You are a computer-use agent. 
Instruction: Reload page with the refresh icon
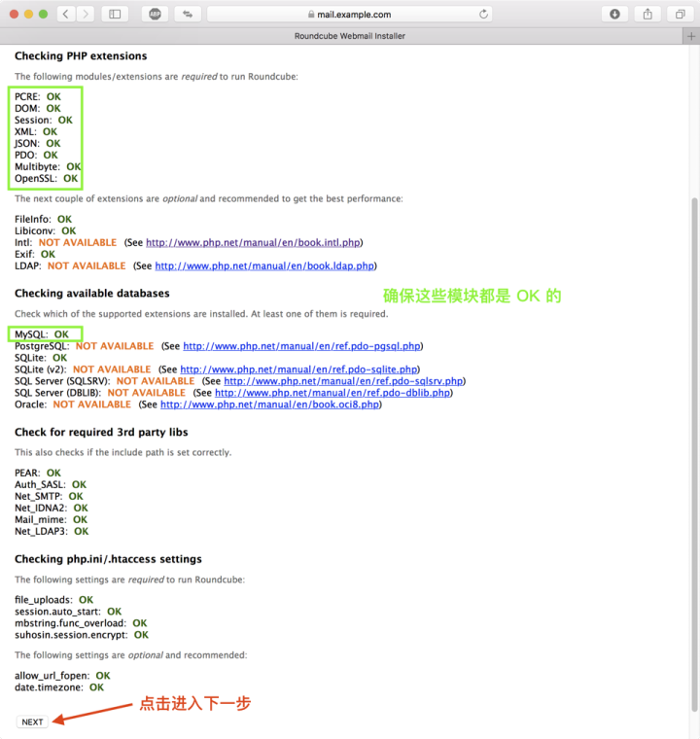(x=483, y=15)
